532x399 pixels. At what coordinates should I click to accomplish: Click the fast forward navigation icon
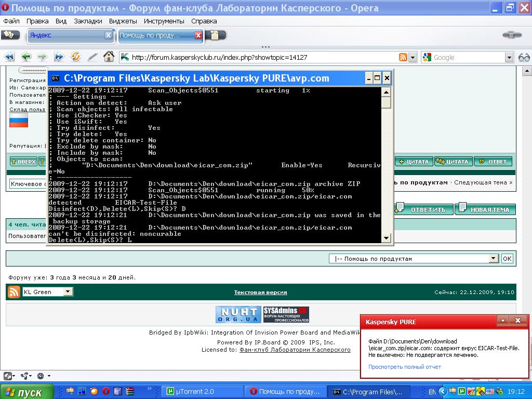pos(59,57)
